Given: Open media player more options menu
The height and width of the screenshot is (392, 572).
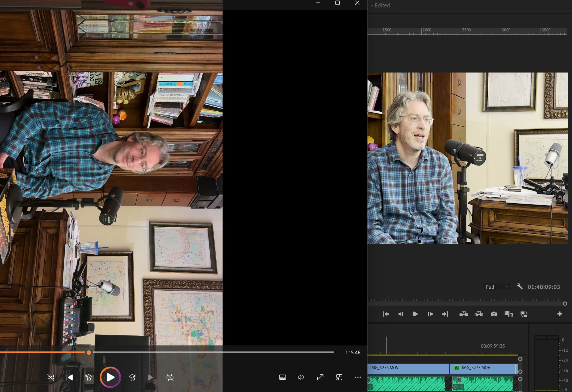Looking at the screenshot, I should tap(358, 377).
